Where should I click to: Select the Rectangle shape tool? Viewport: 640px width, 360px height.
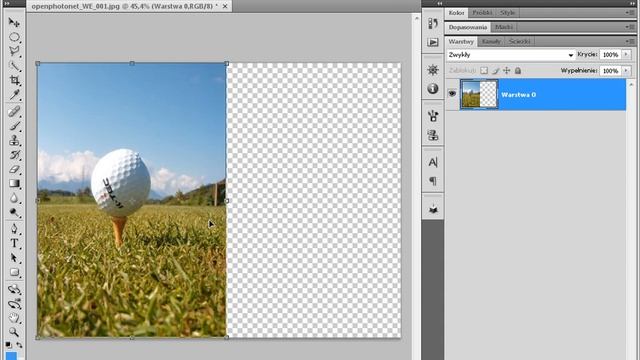pos(14,272)
